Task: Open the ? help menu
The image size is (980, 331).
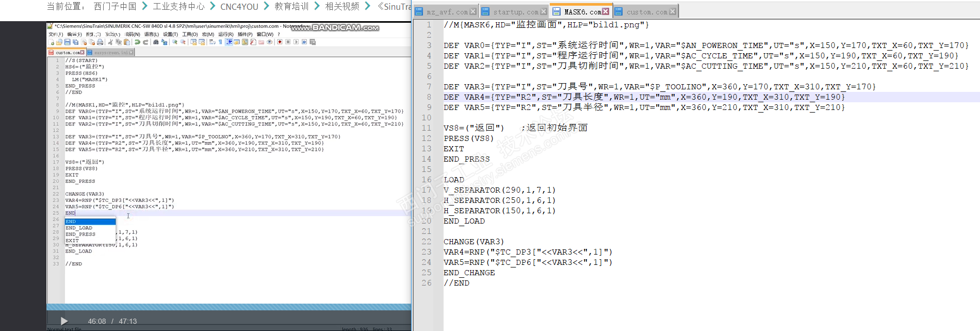Action: tap(279, 35)
